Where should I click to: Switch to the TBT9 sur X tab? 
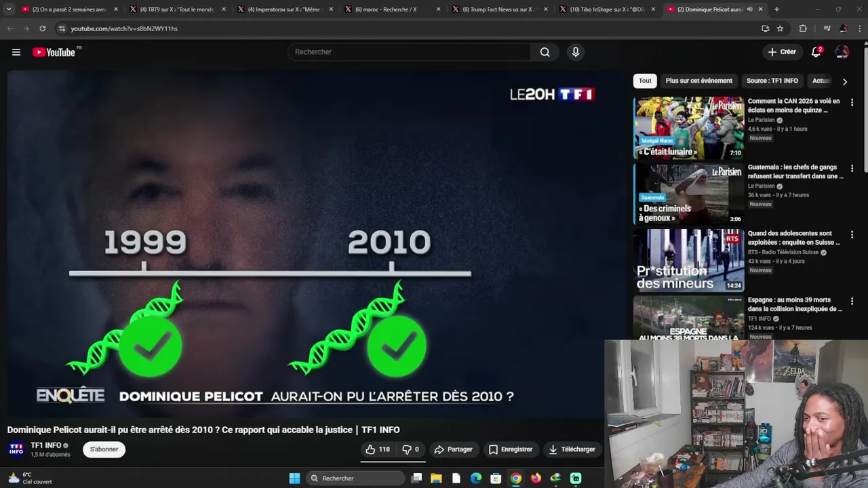tap(177, 9)
